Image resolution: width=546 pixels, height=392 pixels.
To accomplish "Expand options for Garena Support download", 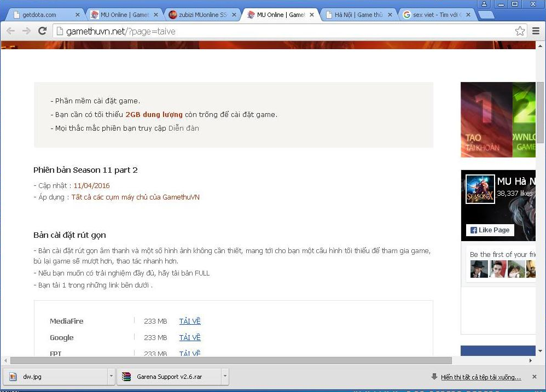I will pyautogui.click(x=225, y=377).
